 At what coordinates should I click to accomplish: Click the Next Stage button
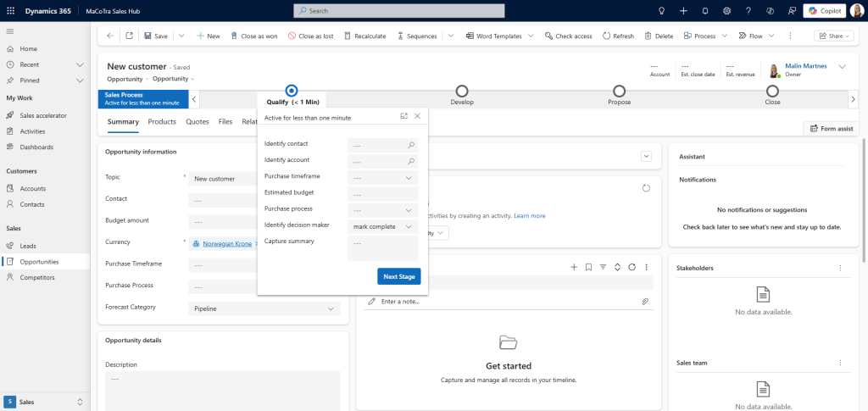398,276
